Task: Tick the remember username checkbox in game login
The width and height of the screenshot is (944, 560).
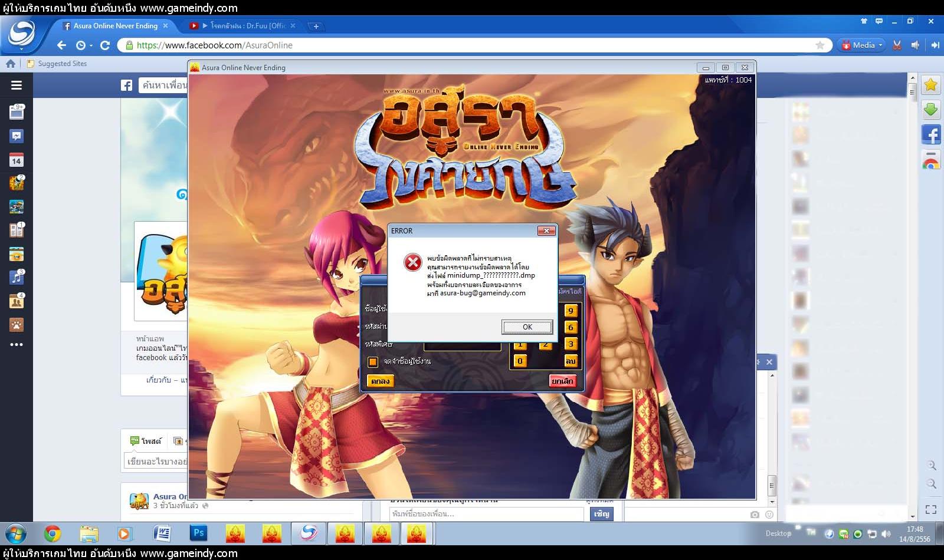Action: pos(373,361)
